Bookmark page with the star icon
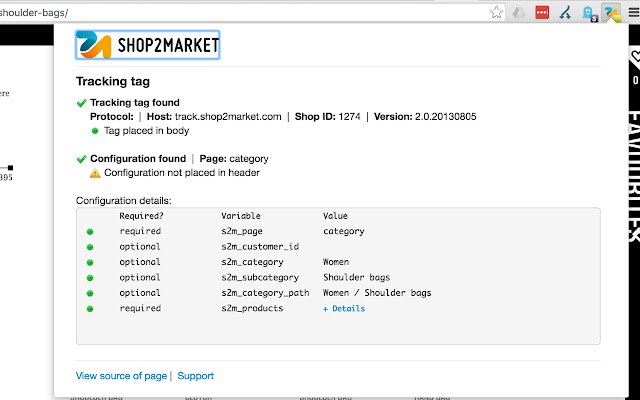The width and height of the screenshot is (640, 400). tap(496, 12)
